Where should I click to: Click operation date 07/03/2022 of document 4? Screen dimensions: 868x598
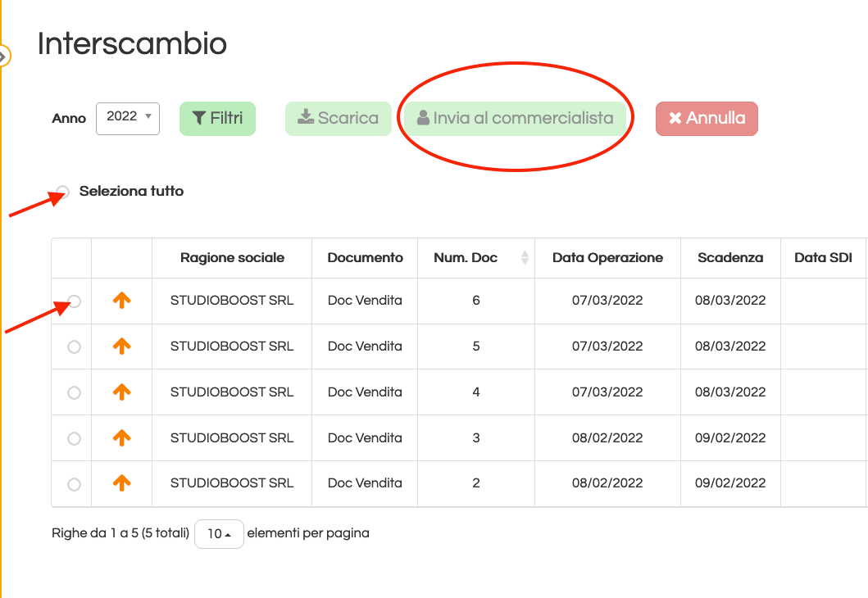[x=607, y=392]
